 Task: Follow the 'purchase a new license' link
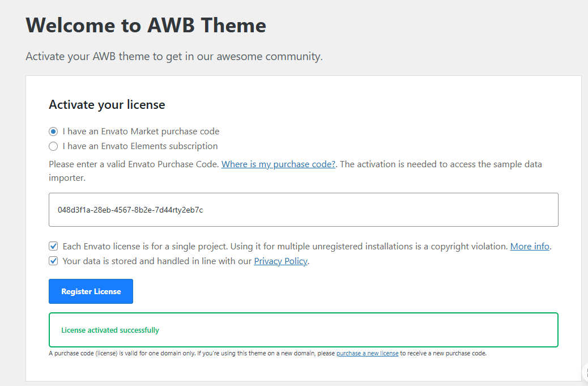click(367, 353)
